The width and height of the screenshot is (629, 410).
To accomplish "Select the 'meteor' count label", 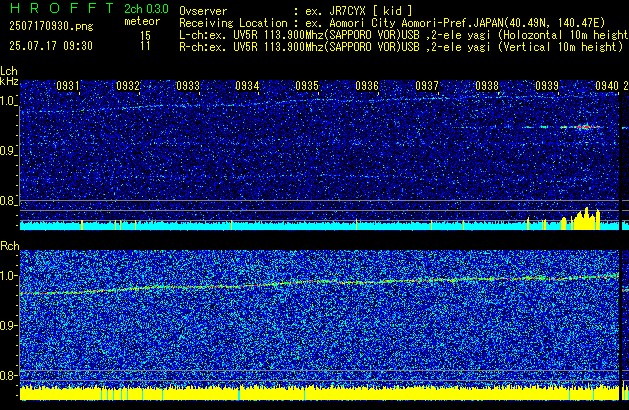I will point(142,21).
